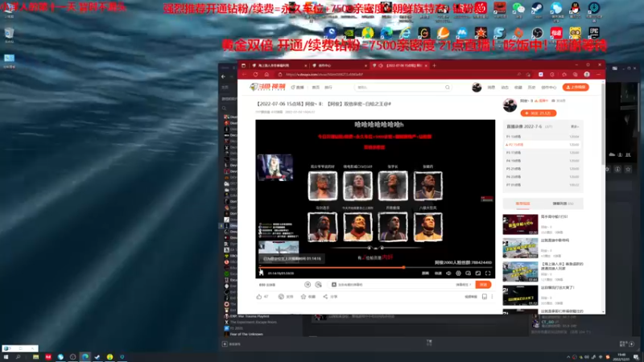Click the orange upload video button
Viewport: 644px width, 362px height.
576,87
